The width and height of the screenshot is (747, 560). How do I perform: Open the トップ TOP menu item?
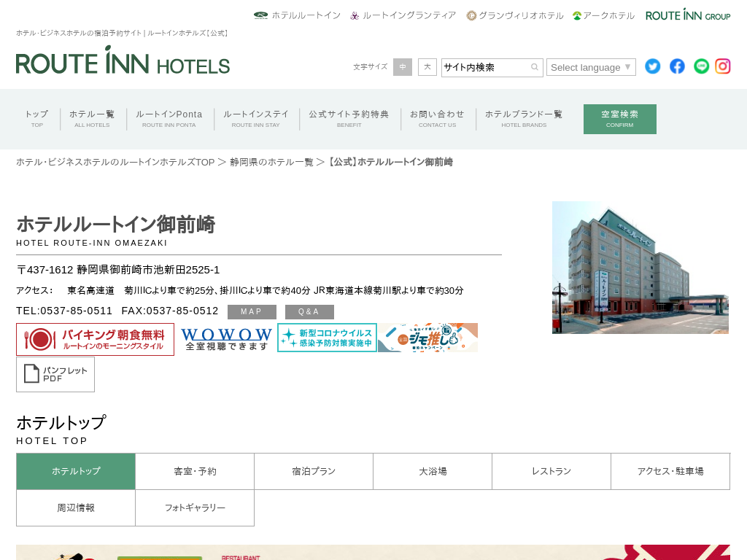point(37,119)
